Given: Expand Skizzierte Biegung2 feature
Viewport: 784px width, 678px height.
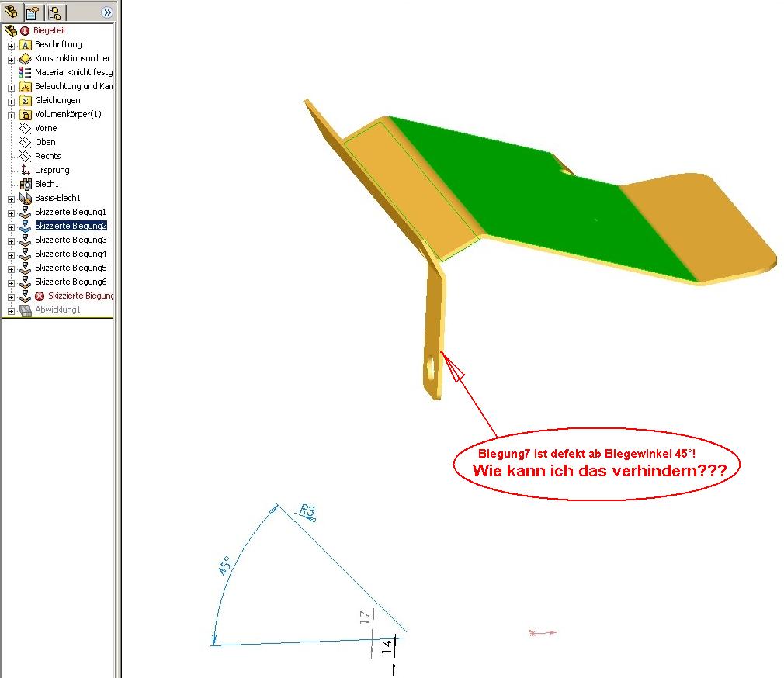Looking at the screenshot, I should click(11, 227).
